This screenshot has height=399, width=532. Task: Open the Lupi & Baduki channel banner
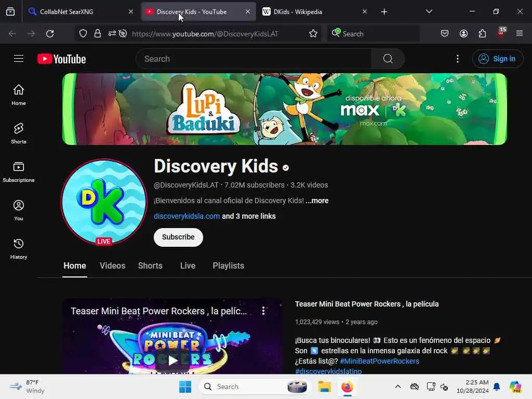285,109
